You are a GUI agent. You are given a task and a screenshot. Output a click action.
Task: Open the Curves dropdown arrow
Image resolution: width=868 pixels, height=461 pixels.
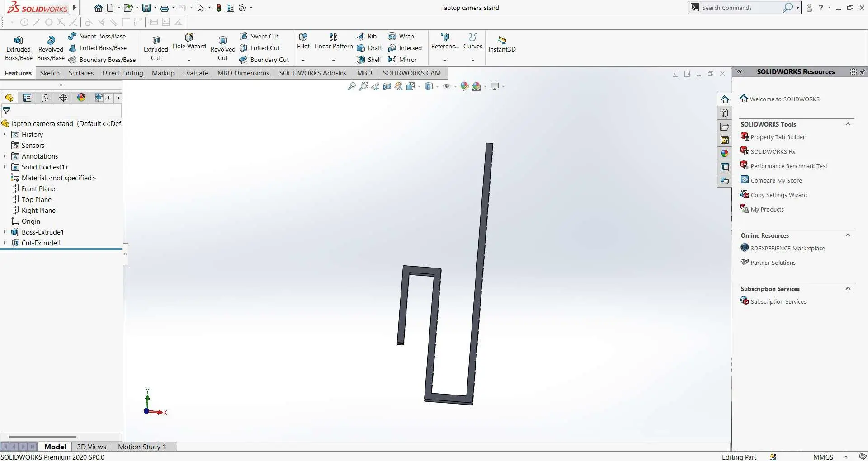[x=472, y=61]
